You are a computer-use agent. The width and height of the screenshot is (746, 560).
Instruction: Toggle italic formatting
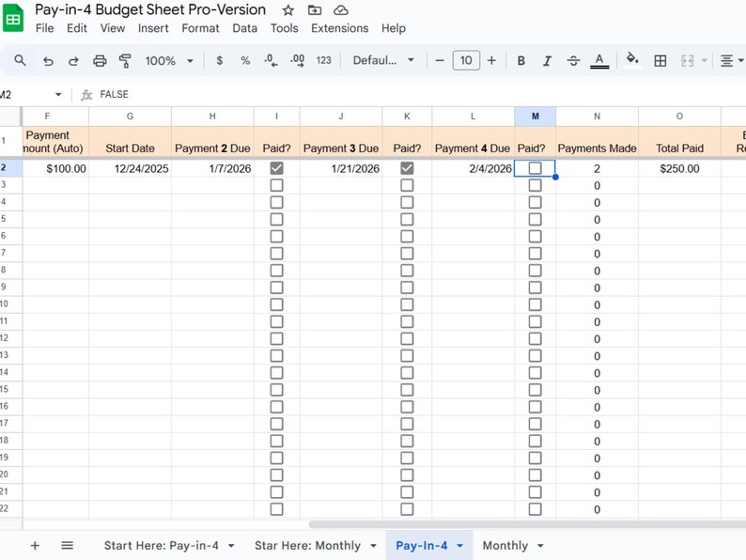(x=547, y=61)
